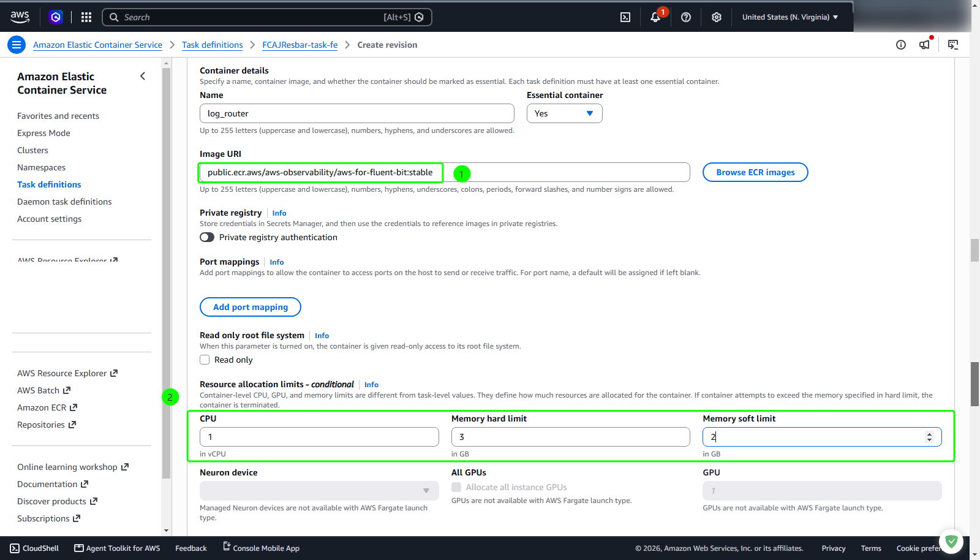Open the announcements megaphone icon
Screen dimensions: 980x560
point(924,45)
